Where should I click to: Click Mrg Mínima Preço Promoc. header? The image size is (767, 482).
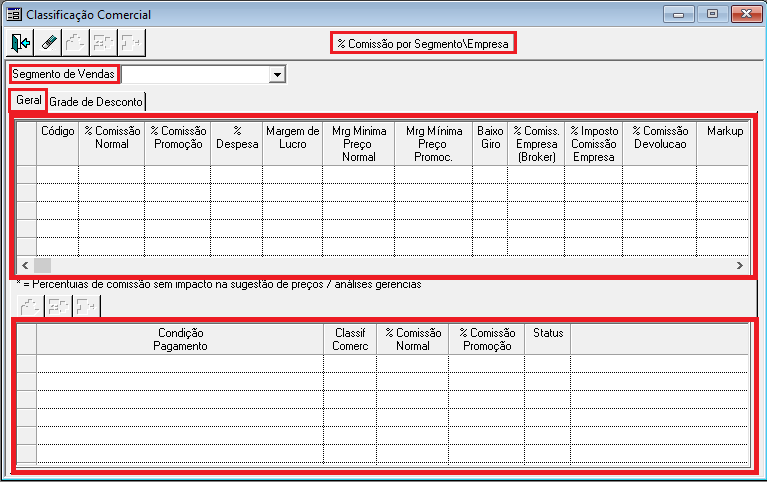[433, 144]
